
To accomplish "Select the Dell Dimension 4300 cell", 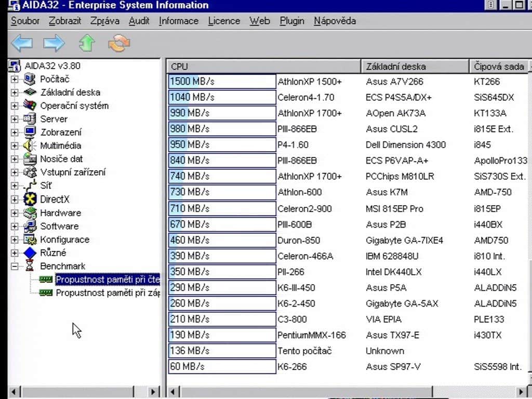I will click(x=405, y=145).
